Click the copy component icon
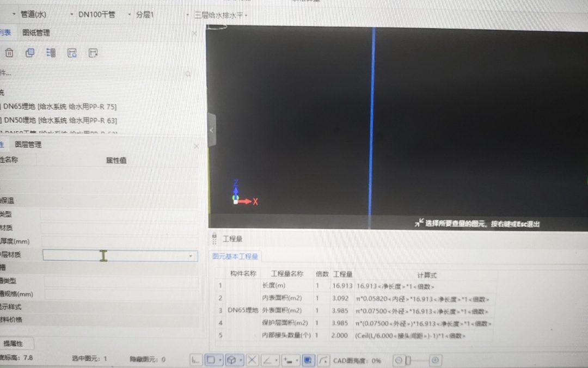This screenshot has width=588, height=368. tap(30, 53)
